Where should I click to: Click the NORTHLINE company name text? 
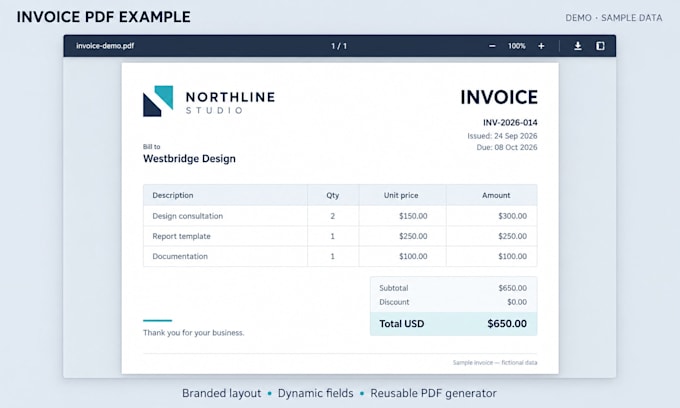[230, 97]
